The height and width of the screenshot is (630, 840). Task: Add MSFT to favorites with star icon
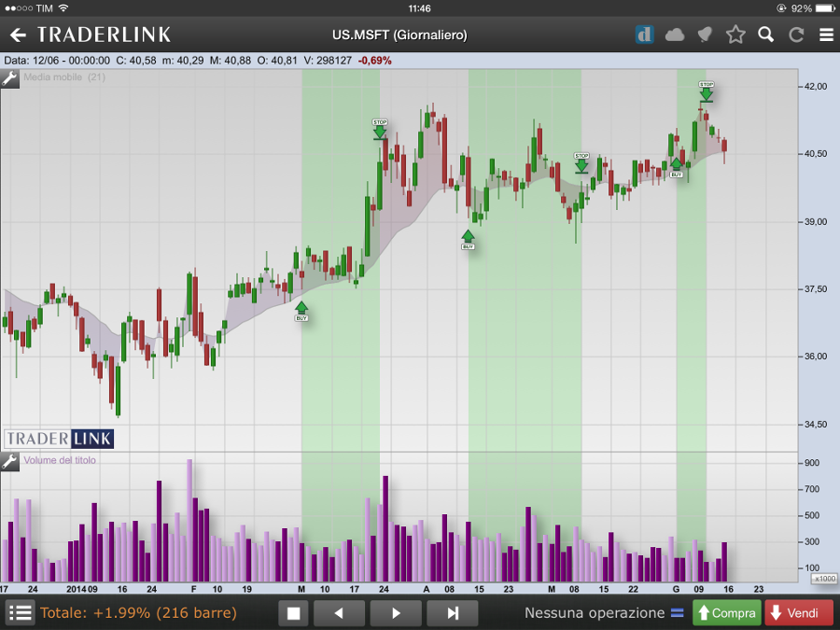tap(735, 35)
